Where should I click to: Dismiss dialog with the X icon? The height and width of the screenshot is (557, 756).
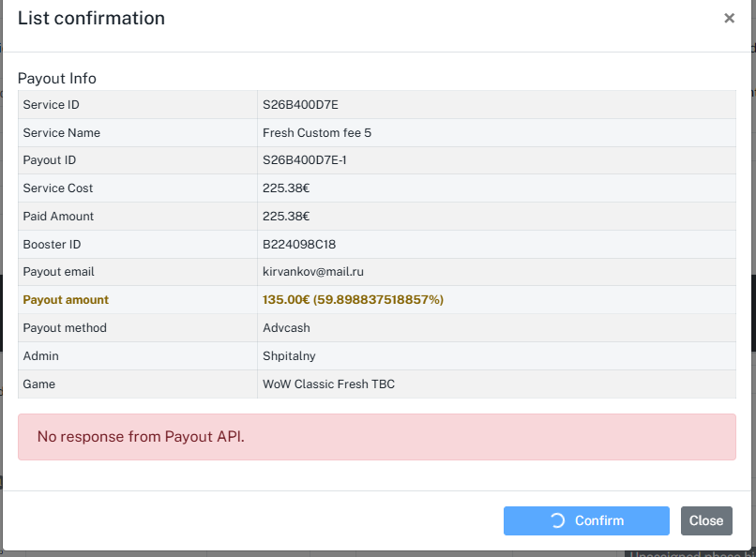point(729,19)
